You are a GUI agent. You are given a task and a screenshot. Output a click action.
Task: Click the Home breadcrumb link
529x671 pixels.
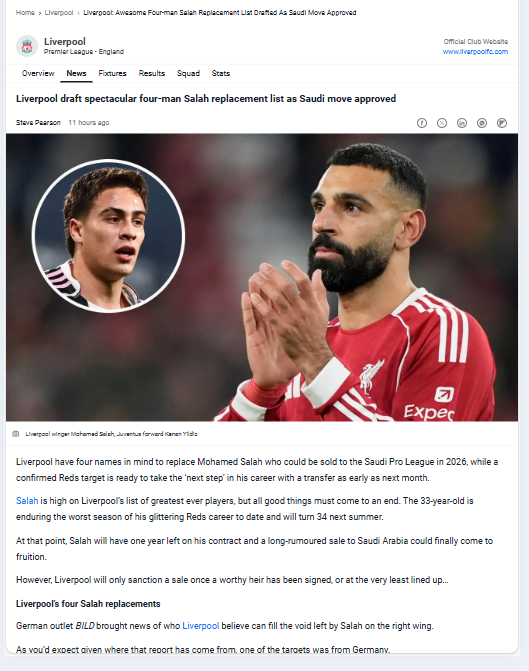[25, 13]
